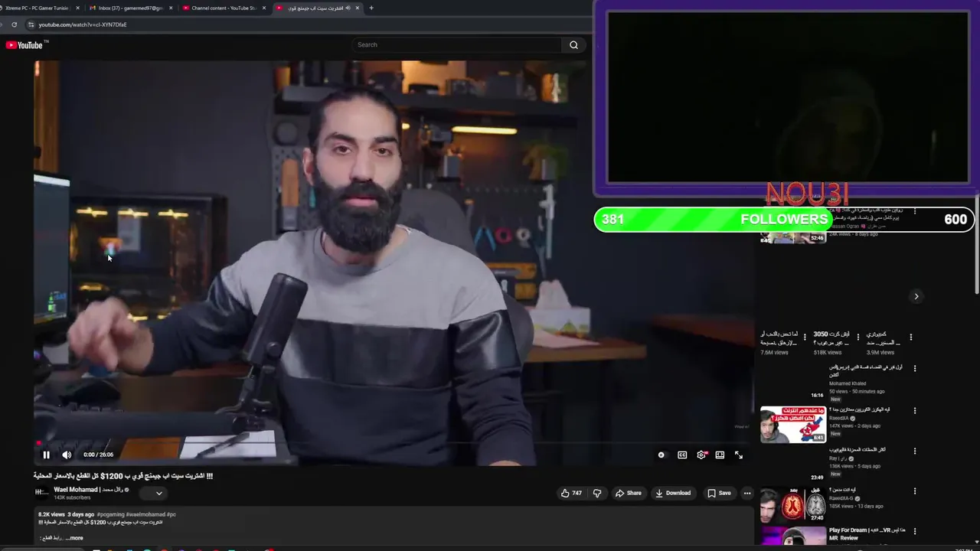This screenshot has width=980, height=551.
Task: Click the #pc hashtag
Action: point(171,514)
